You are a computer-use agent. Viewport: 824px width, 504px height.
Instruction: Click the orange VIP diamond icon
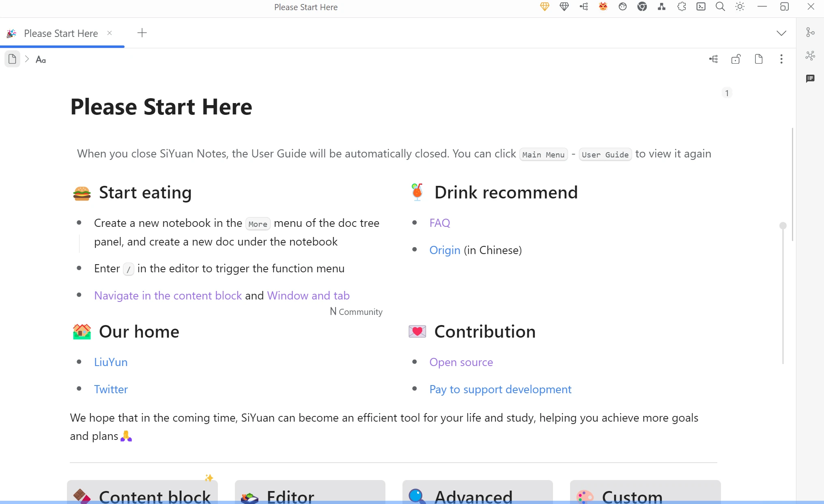[x=544, y=7]
